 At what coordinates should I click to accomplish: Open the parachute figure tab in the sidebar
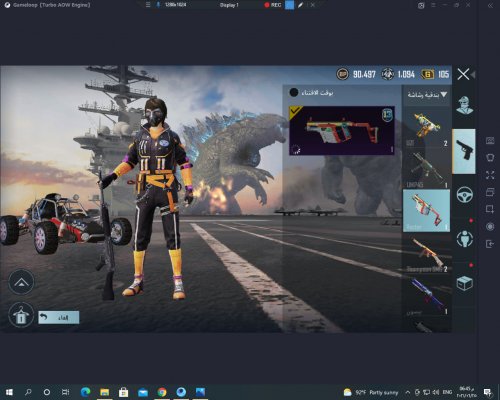point(465,239)
